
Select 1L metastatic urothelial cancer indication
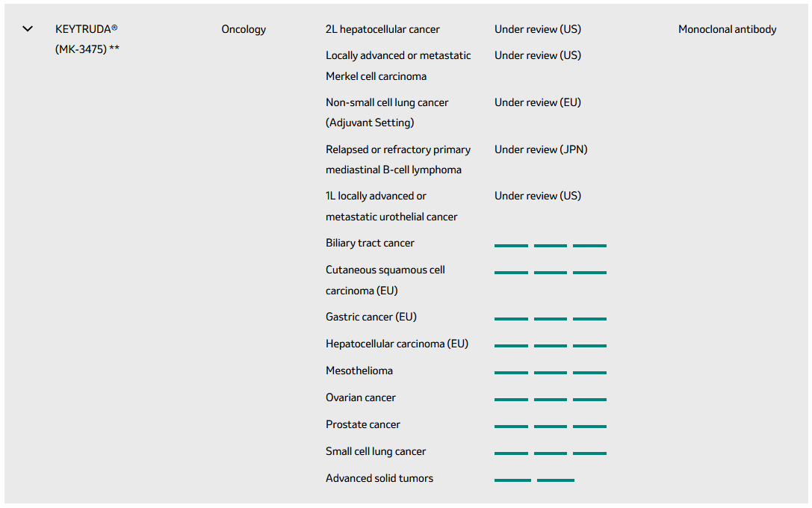tap(391, 206)
